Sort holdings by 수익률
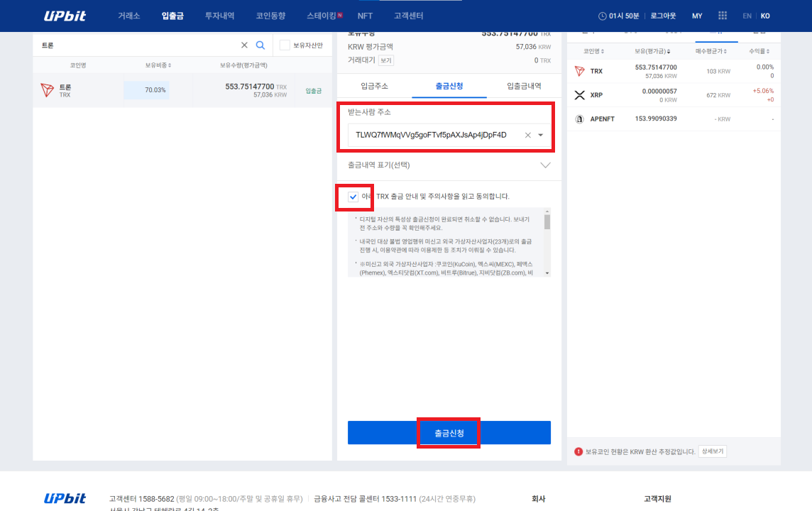The width and height of the screenshot is (812, 511). (759, 51)
